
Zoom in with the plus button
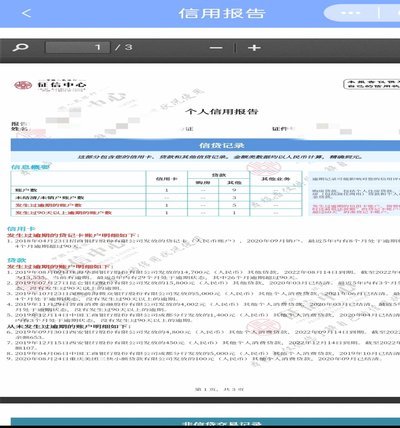pyautogui.click(x=254, y=48)
